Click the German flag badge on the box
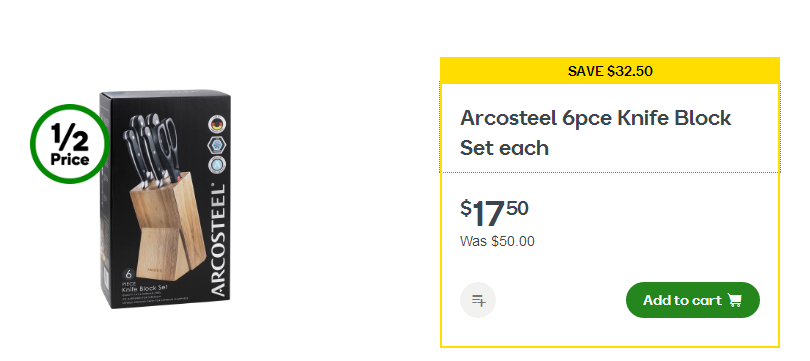 pyautogui.click(x=216, y=124)
